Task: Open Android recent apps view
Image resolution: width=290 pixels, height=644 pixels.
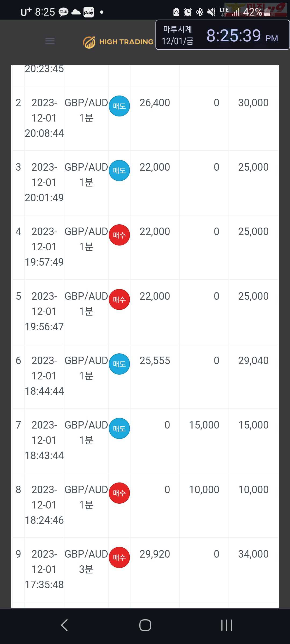Action: (226, 625)
